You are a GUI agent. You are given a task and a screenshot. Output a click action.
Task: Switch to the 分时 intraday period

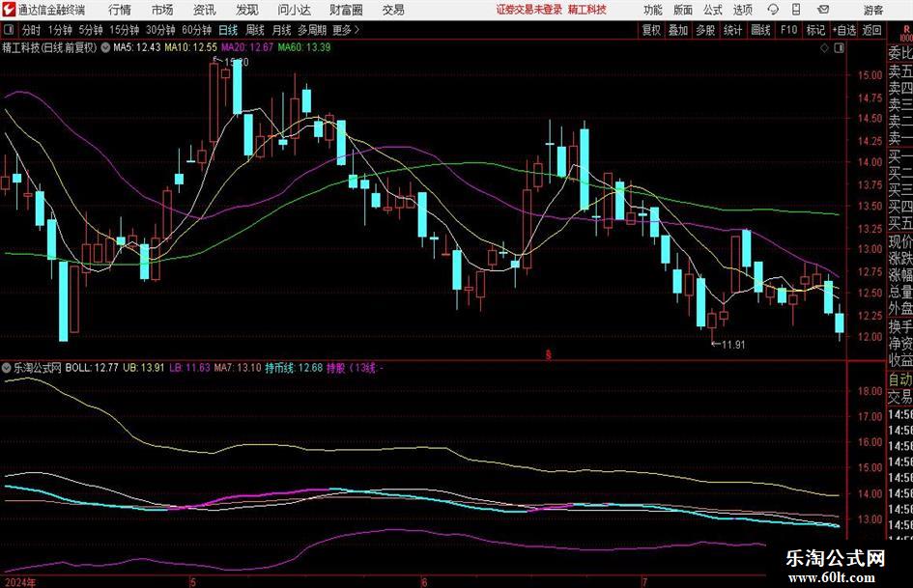tap(32, 30)
